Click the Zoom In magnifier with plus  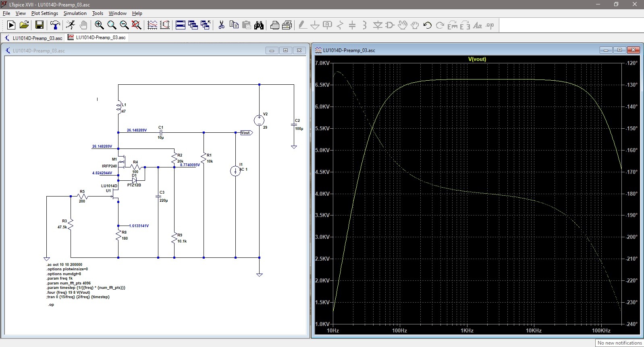(99, 25)
